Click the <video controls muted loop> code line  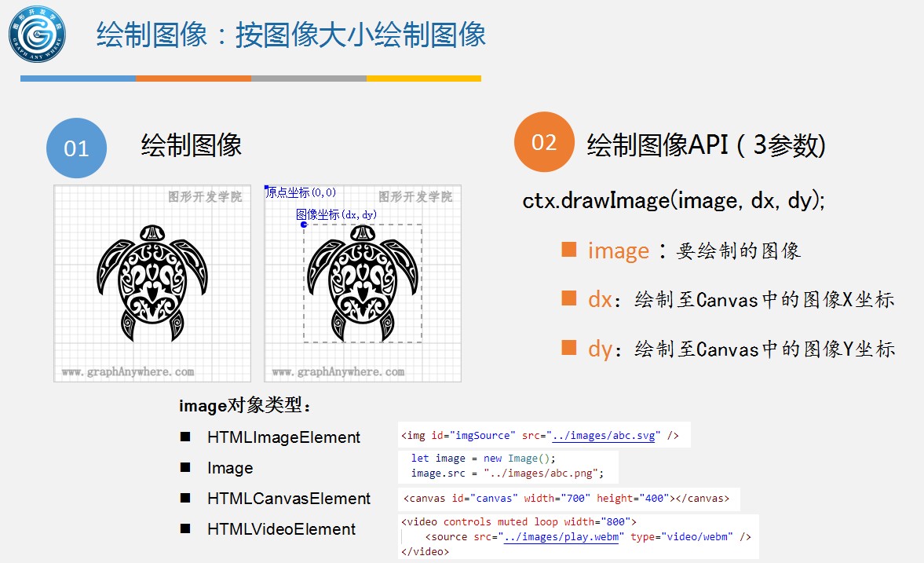click(x=519, y=521)
